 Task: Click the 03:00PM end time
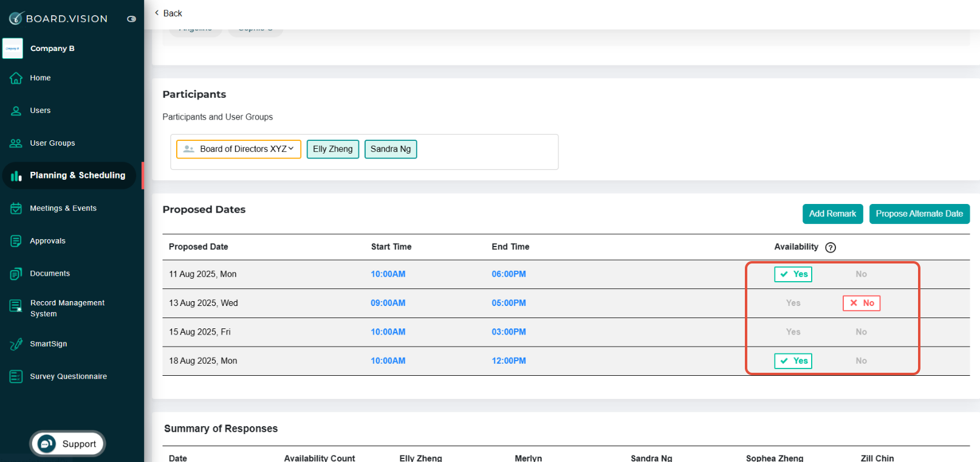tap(509, 332)
